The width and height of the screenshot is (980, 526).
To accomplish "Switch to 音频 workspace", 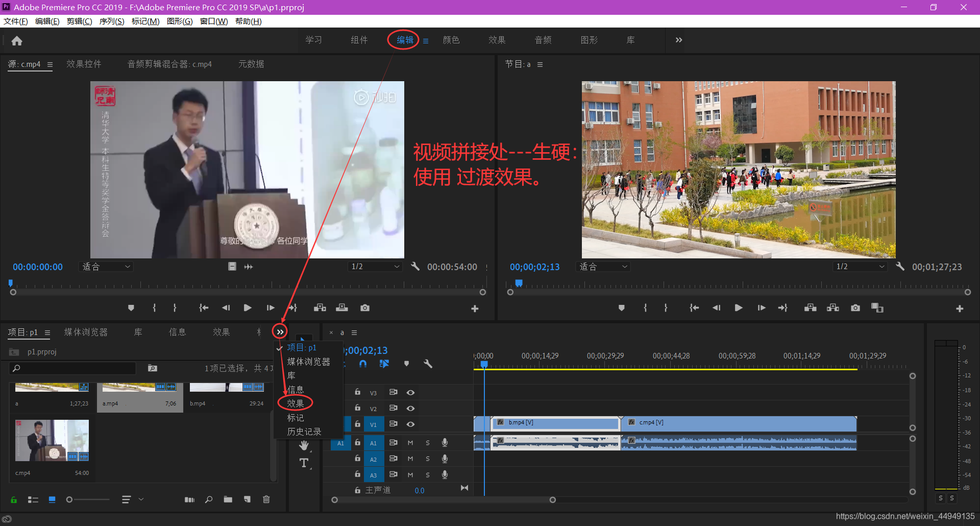I will [543, 40].
